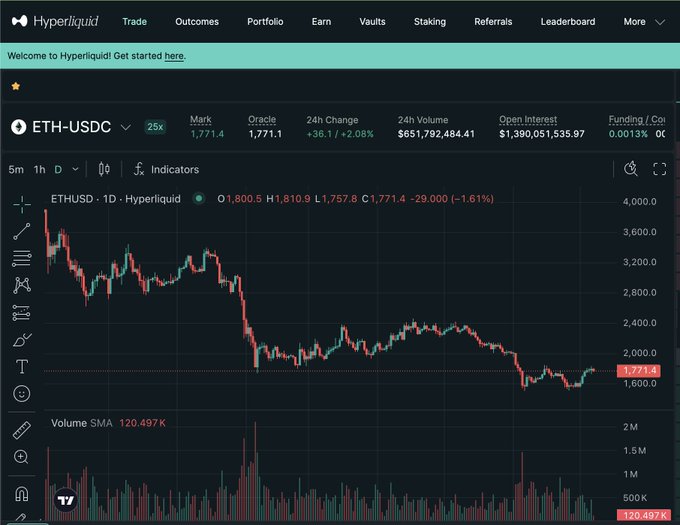This screenshot has height=525, width=680.
Task: Click the 2,000.0 price axis label
Action: 640,353
